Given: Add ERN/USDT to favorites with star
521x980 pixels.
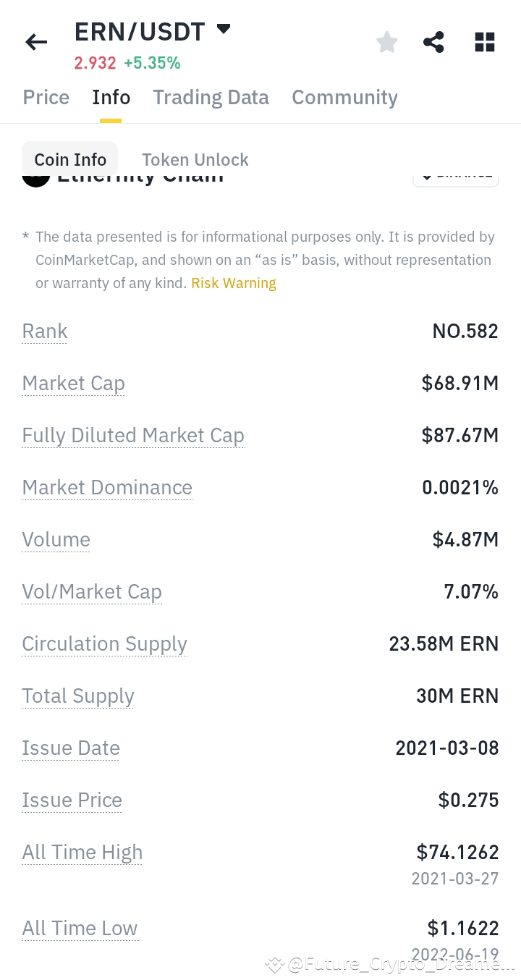Looking at the screenshot, I should [387, 42].
